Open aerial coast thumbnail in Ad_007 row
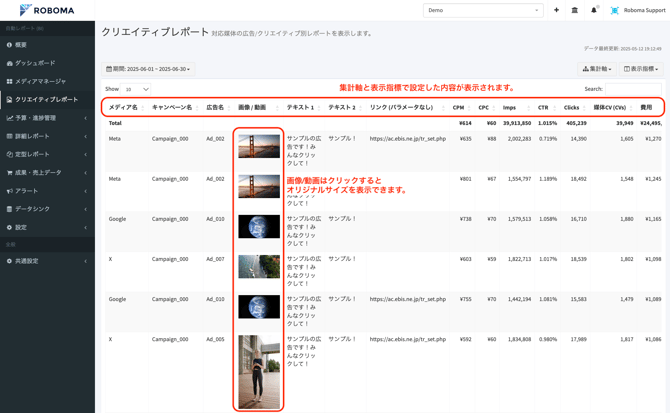Screen dimensions: 670x413 (259, 267)
